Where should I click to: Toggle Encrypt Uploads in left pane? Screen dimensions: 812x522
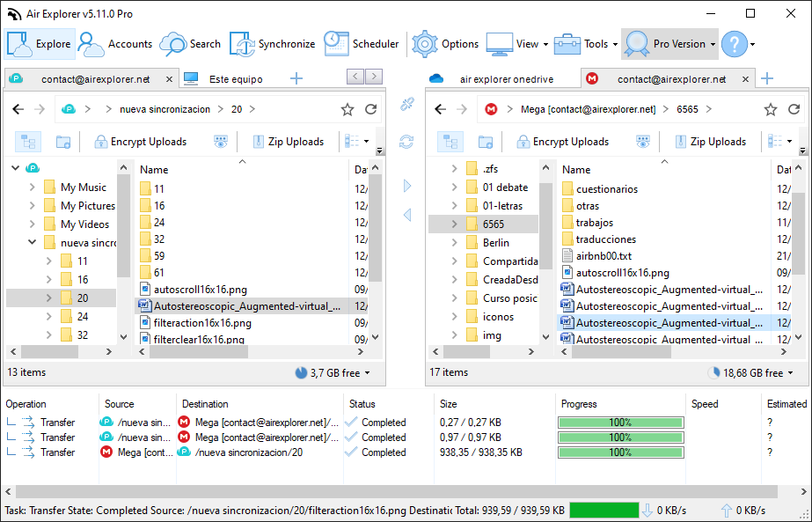140,142
